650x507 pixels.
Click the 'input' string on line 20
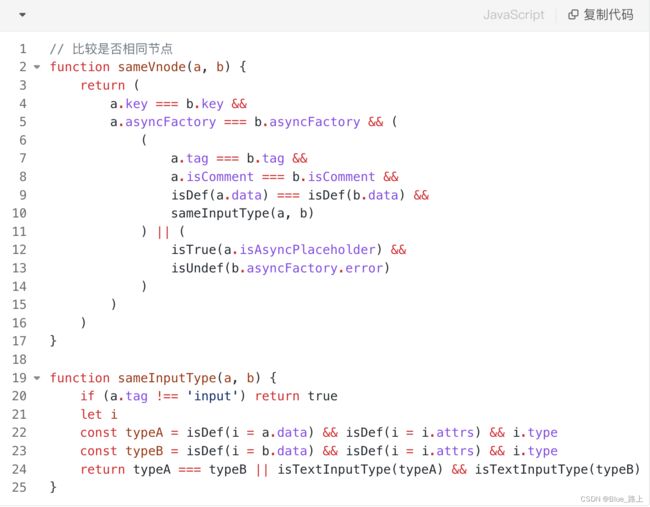click(212, 396)
